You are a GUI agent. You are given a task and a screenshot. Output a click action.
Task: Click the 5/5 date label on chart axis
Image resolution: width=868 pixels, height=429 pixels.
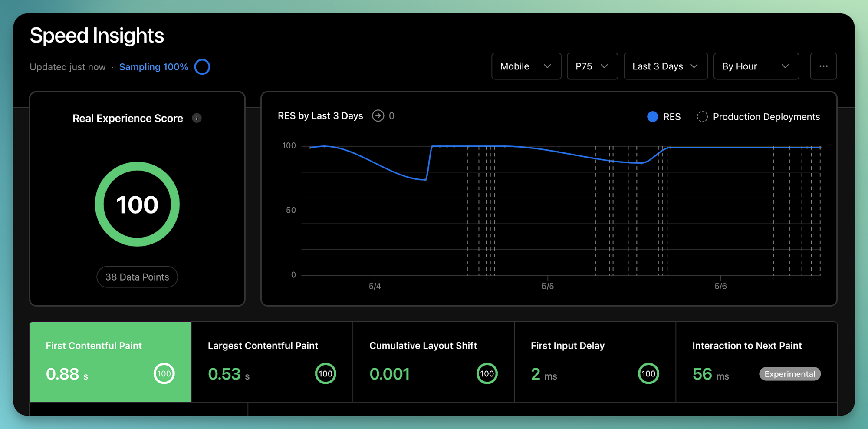click(x=548, y=286)
